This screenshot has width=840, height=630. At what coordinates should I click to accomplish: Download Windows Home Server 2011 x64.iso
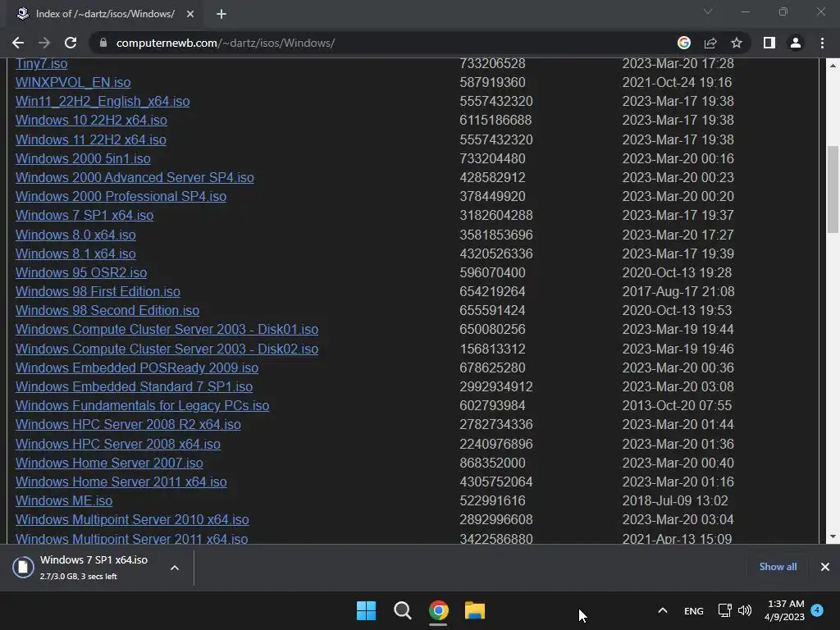click(x=121, y=482)
